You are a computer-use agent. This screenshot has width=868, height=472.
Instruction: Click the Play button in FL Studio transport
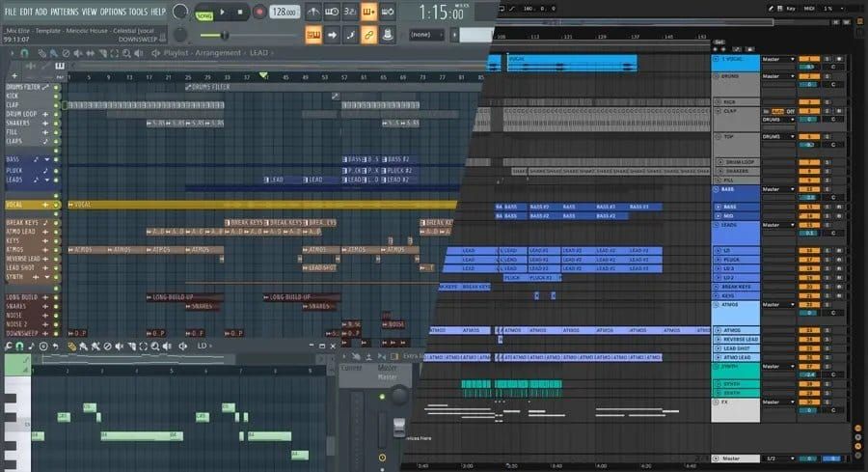coord(222,13)
